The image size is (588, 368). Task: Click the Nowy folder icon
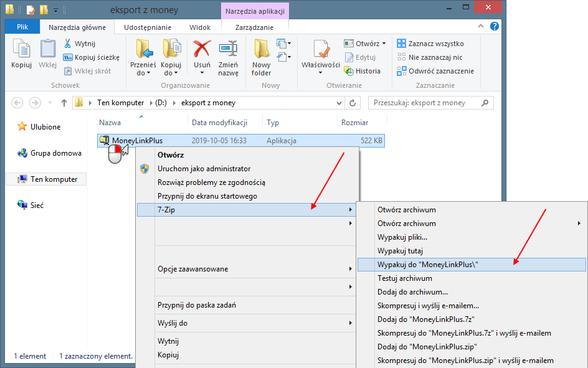click(261, 50)
